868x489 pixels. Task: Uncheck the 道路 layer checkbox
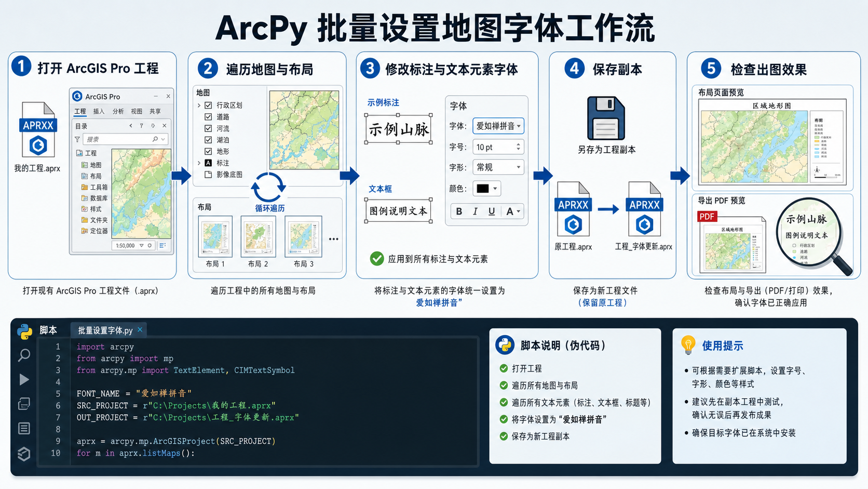tap(208, 117)
